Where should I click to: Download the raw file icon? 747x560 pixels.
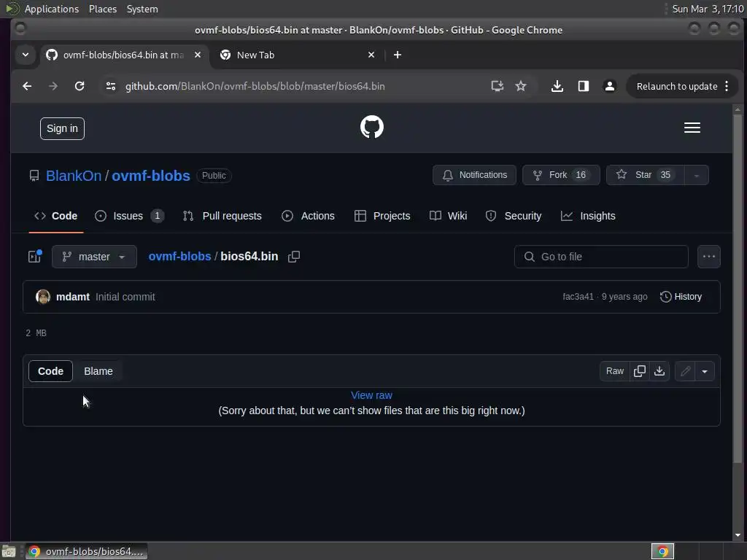659,371
